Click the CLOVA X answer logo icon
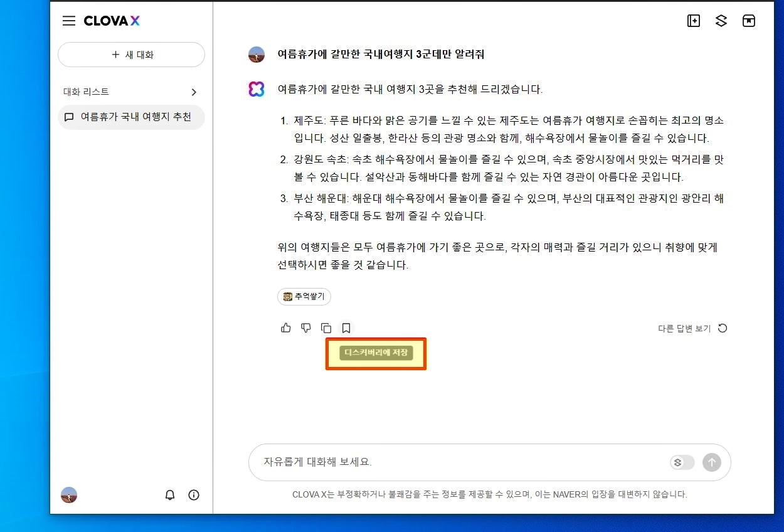 point(257,89)
